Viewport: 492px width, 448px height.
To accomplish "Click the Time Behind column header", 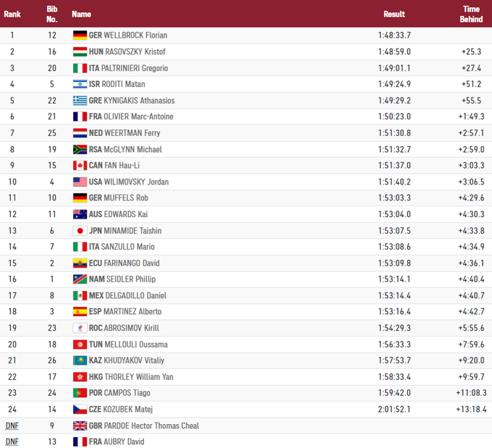I will tap(471, 14).
